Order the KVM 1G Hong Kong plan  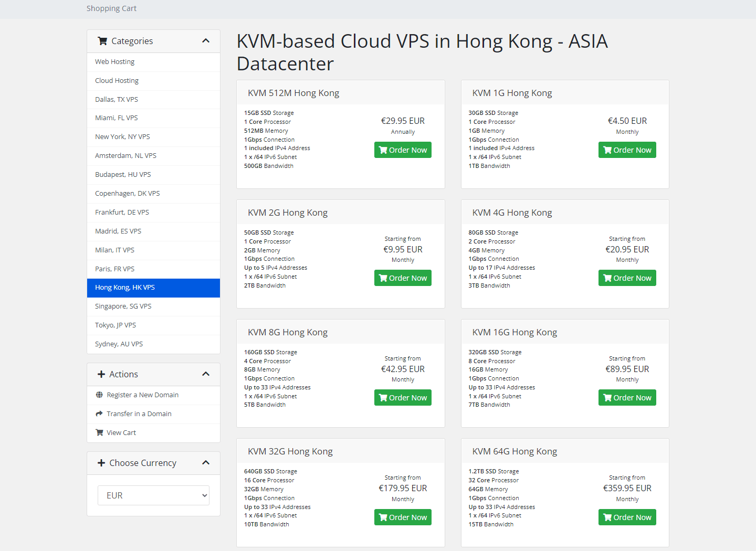[627, 150]
